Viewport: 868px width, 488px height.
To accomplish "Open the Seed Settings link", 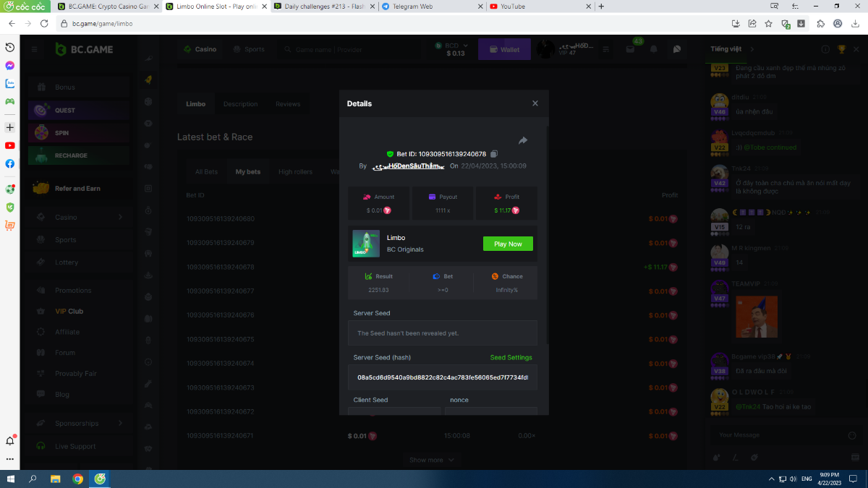I will pyautogui.click(x=511, y=358).
